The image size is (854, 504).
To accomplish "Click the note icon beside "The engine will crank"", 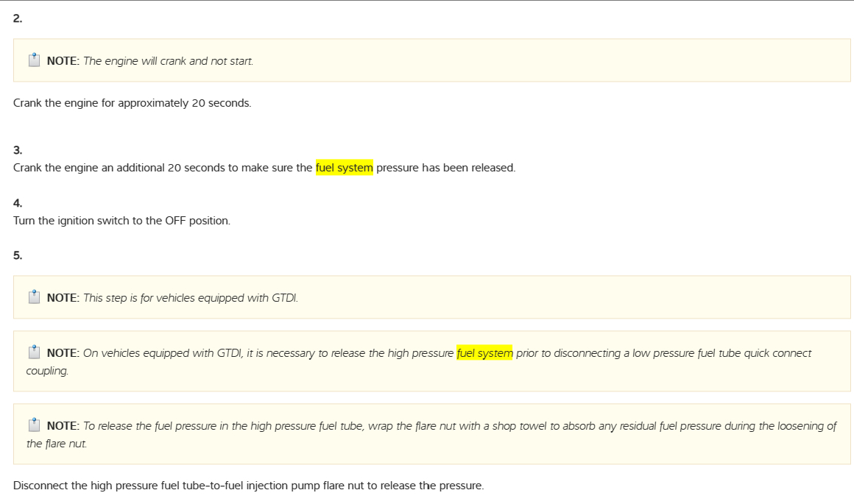I will 34,60.
